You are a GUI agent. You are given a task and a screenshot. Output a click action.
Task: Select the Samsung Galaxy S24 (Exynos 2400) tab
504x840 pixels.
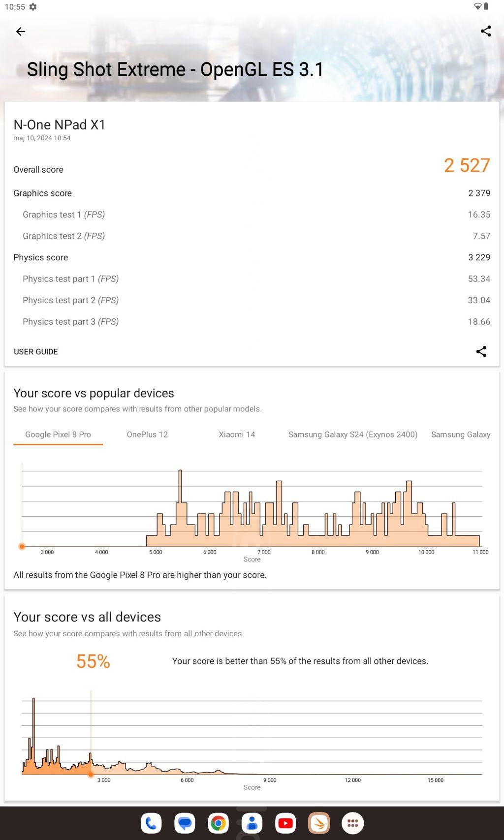point(353,435)
